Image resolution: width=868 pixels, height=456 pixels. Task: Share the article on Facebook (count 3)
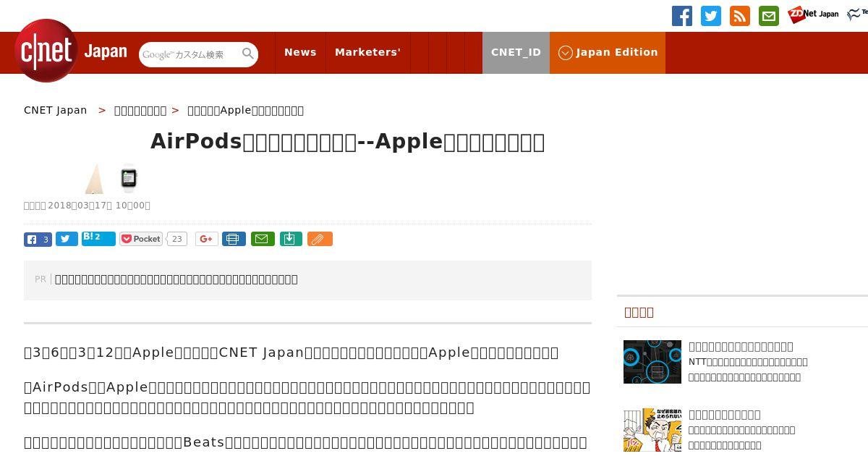(38, 239)
